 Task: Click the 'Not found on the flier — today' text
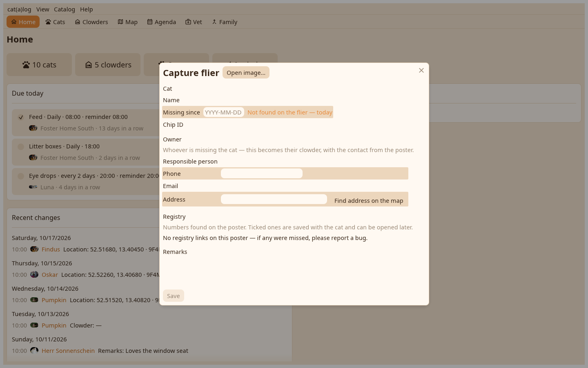click(290, 112)
